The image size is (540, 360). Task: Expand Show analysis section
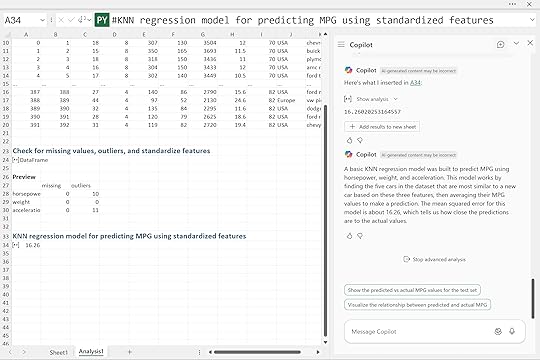click(371, 99)
